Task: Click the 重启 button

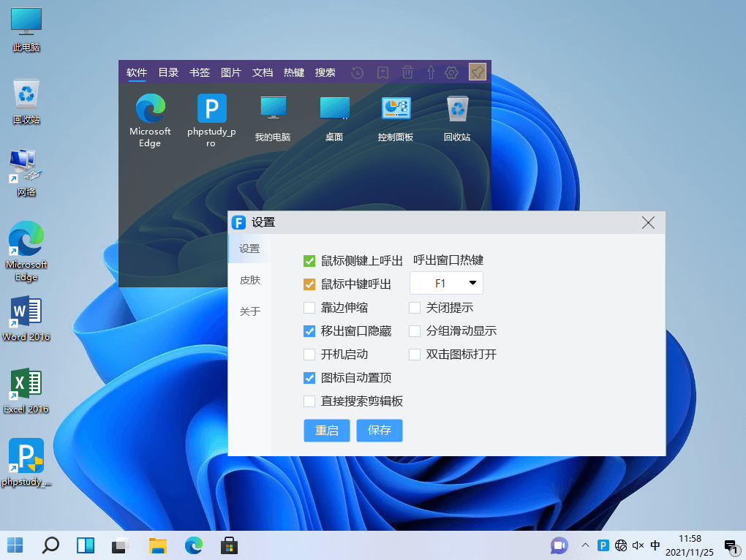Action: coord(327,430)
